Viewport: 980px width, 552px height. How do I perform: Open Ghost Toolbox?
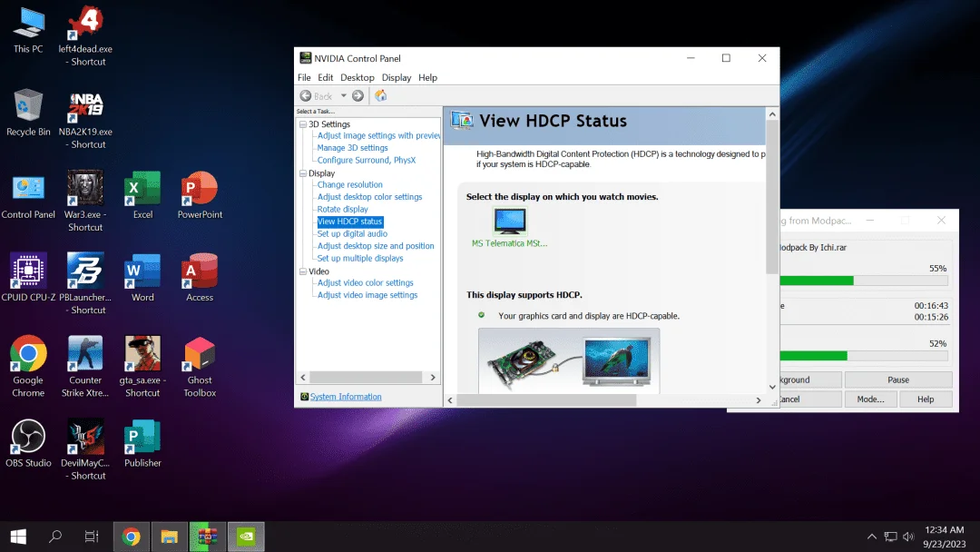click(x=200, y=366)
